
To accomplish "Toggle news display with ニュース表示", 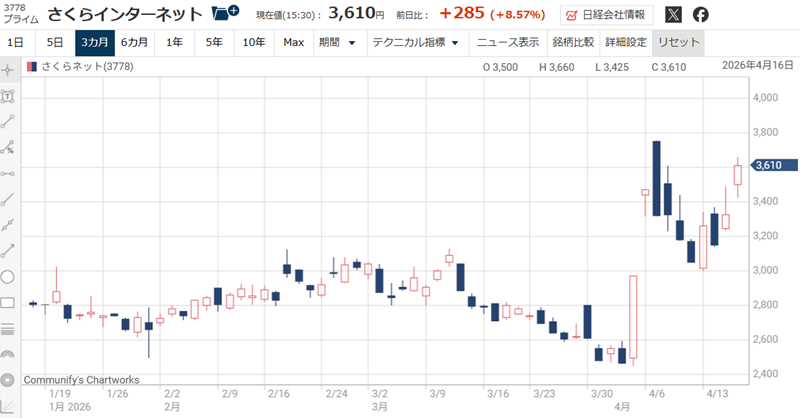I will tap(508, 43).
